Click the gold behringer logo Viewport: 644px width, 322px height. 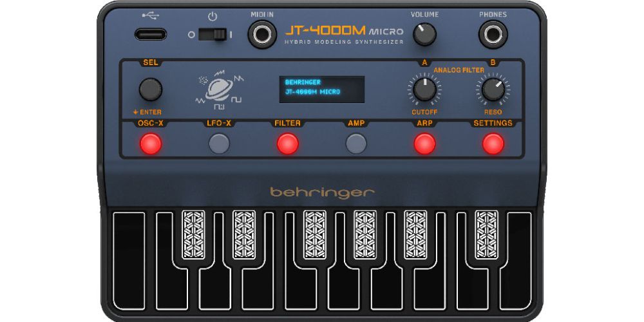coord(322,192)
